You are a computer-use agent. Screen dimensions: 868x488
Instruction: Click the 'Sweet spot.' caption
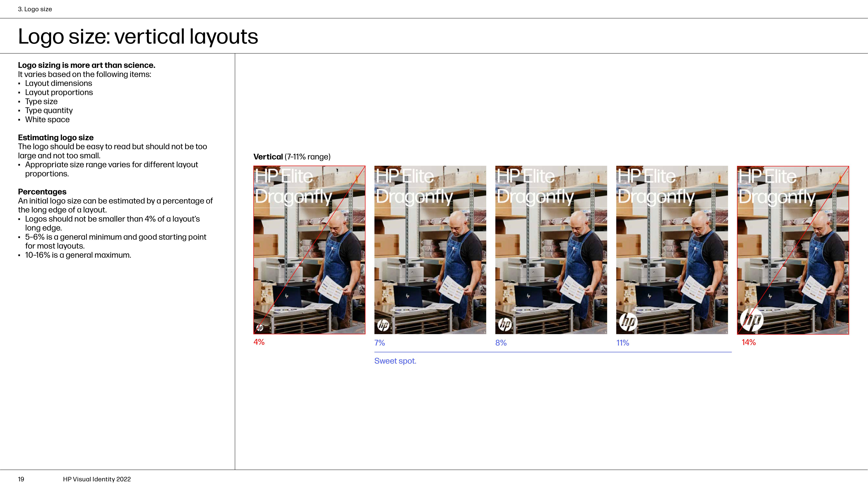[395, 361]
